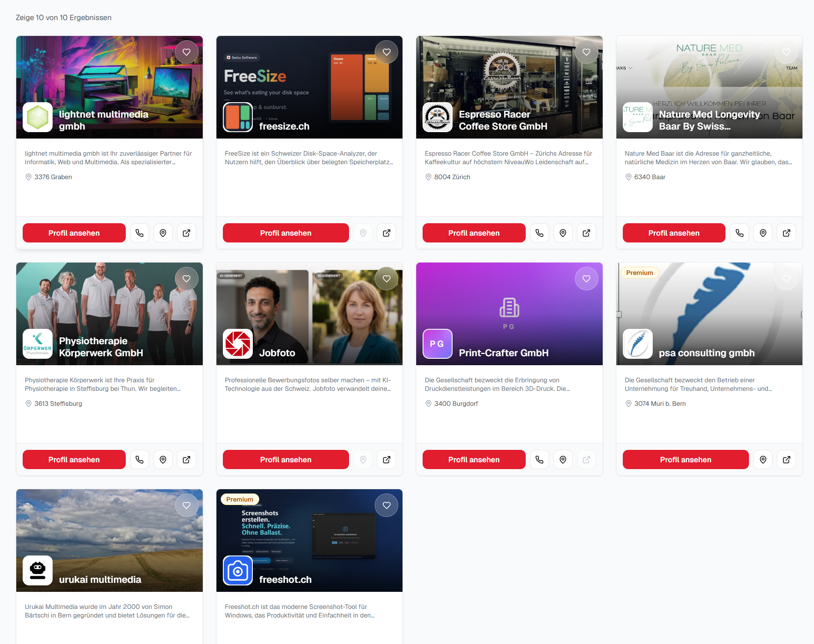The image size is (814, 644).
Task: View Espresso Racer Coffee Store profile
Action: 474,233
